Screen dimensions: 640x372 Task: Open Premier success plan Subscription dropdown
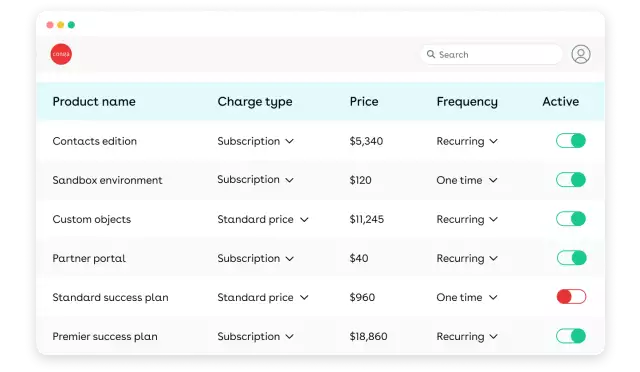click(256, 336)
